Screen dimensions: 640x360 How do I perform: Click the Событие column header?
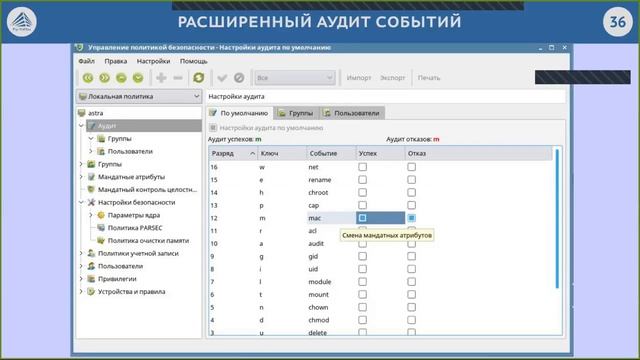[x=331, y=153]
